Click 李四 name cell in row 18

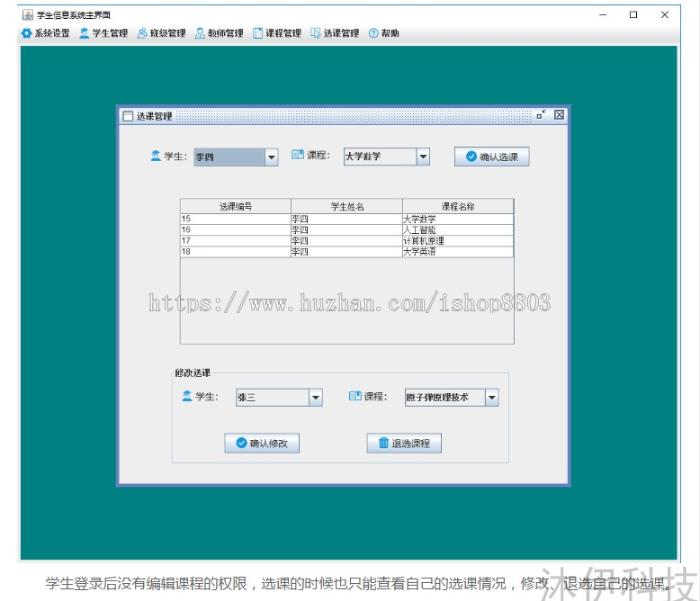347,252
